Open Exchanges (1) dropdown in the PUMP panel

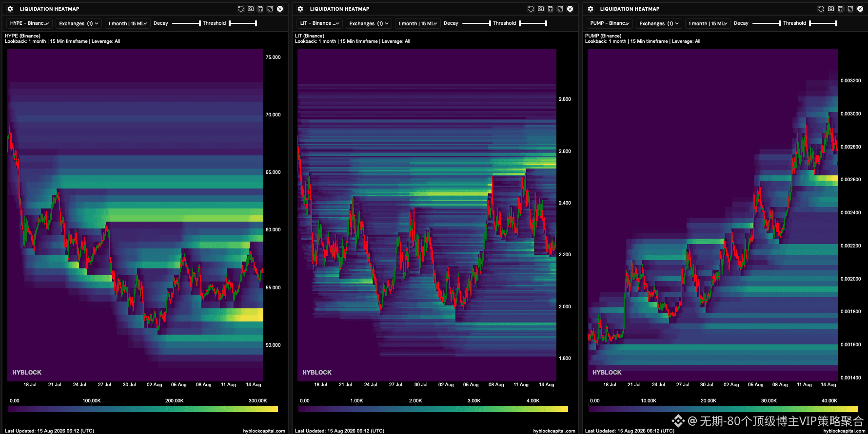659,23
